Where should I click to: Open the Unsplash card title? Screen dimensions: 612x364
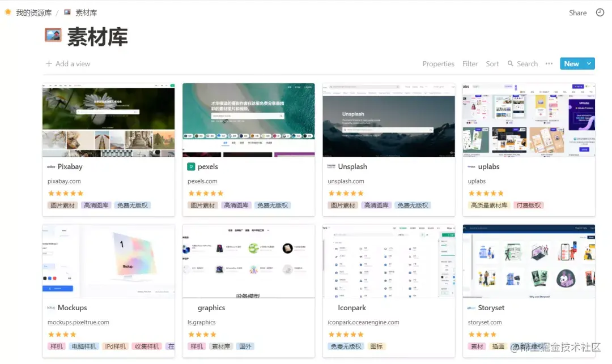click(352, 167)
